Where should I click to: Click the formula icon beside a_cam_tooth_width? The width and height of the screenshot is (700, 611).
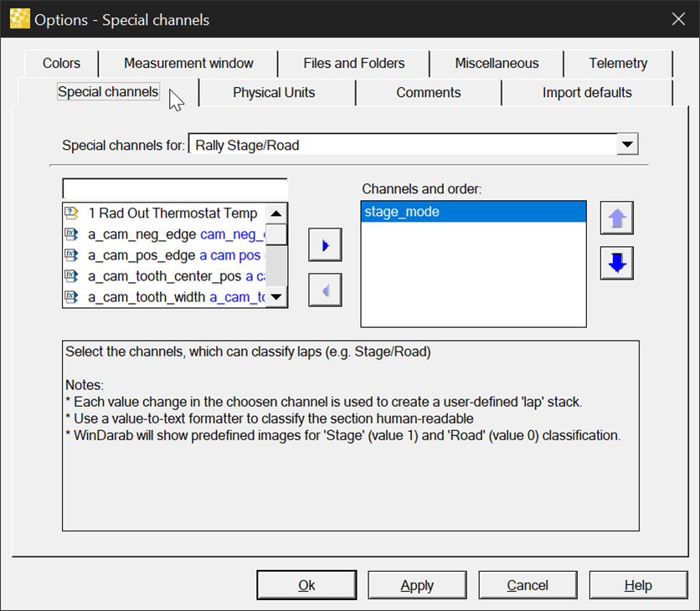(71, 297)
